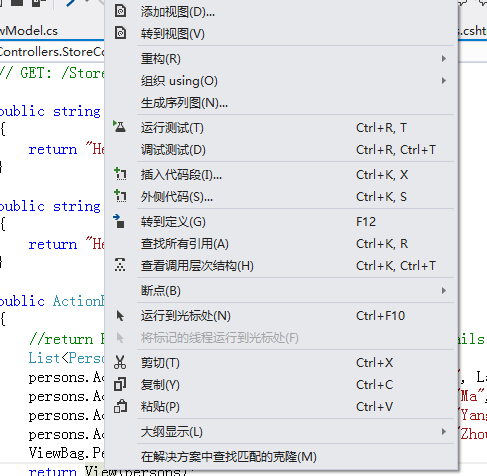Open the Controllers.StoreCo navigation dropdown
487x476 pixels.
click(x=52, y=52)
